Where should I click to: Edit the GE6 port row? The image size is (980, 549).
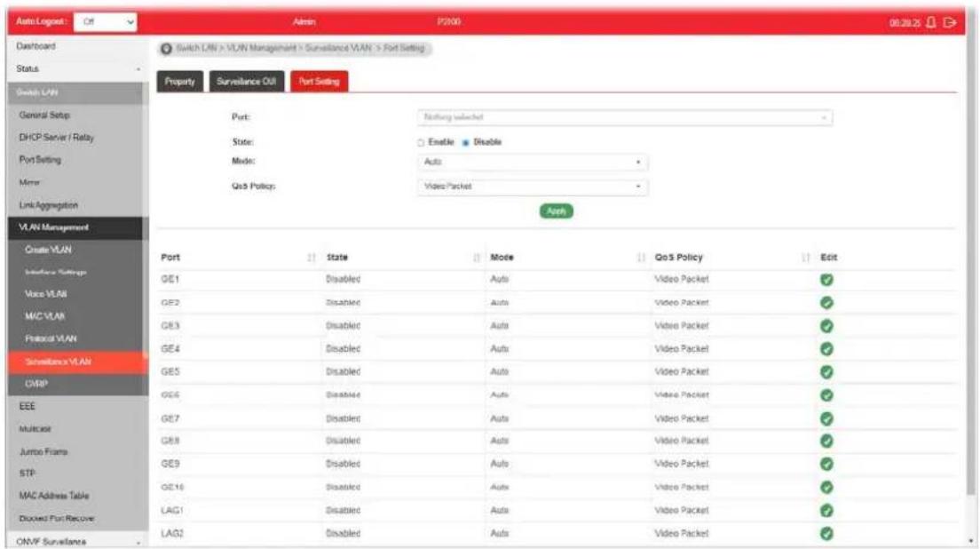pyautogui.click(x=826, y=395)
